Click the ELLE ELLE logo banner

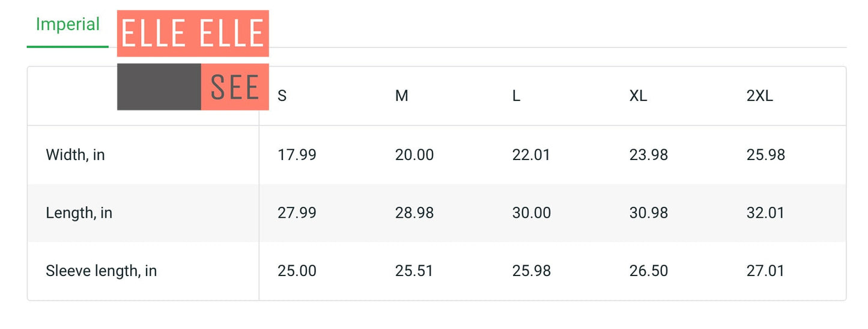(193, 33)
